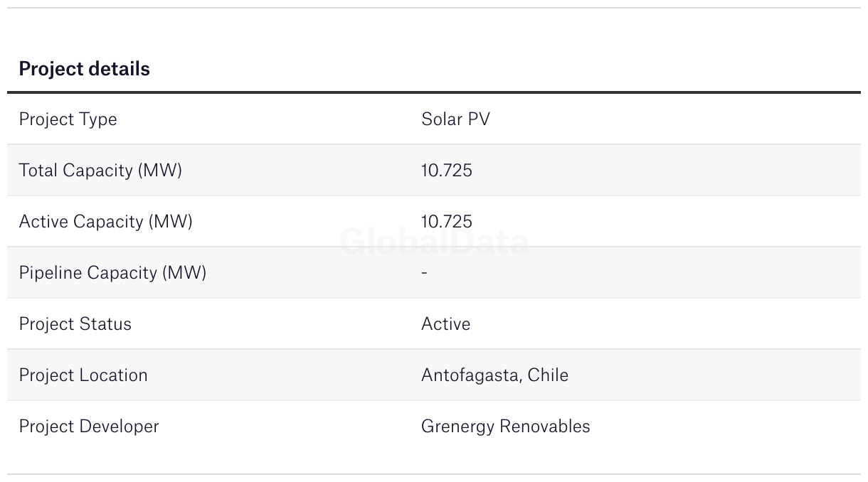Select the Project Developer label
868x482 pixels.
coord(89,427)
